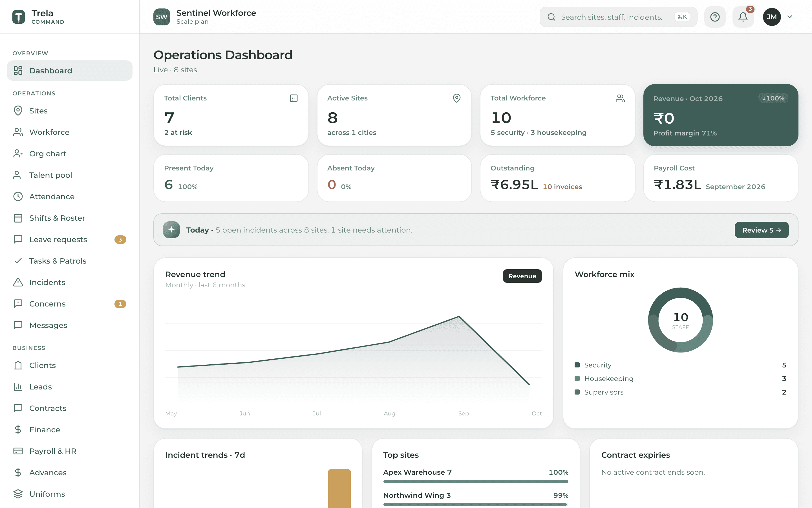Click the Incidents warning triangle icon
This screenshot has height=508, width=812.
18,282
